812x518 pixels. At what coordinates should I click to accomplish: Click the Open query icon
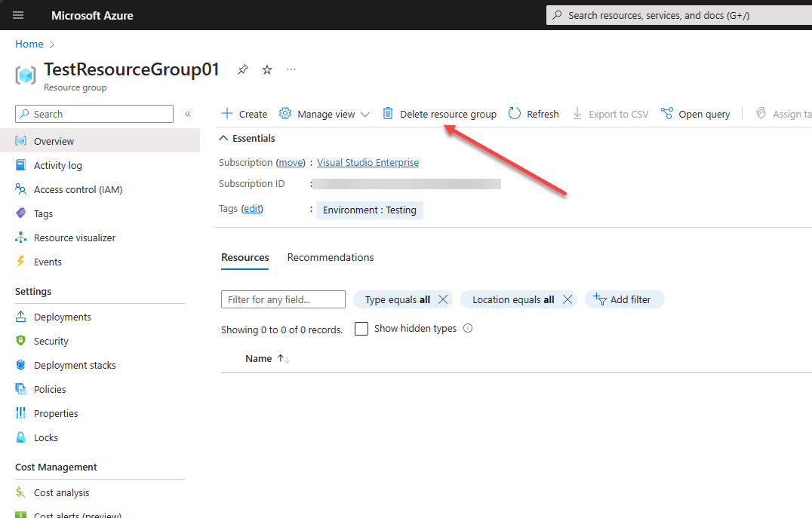667,113
